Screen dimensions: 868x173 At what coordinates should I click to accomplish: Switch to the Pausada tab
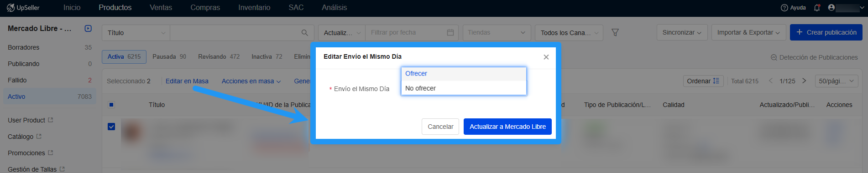(x=169, y=56)
